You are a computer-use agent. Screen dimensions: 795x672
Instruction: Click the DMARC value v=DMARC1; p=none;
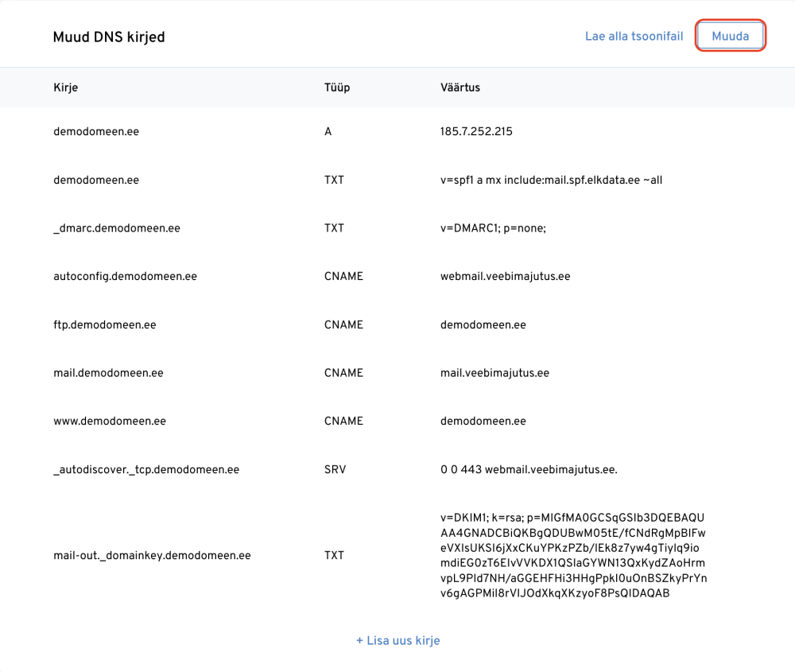(493, 228)
